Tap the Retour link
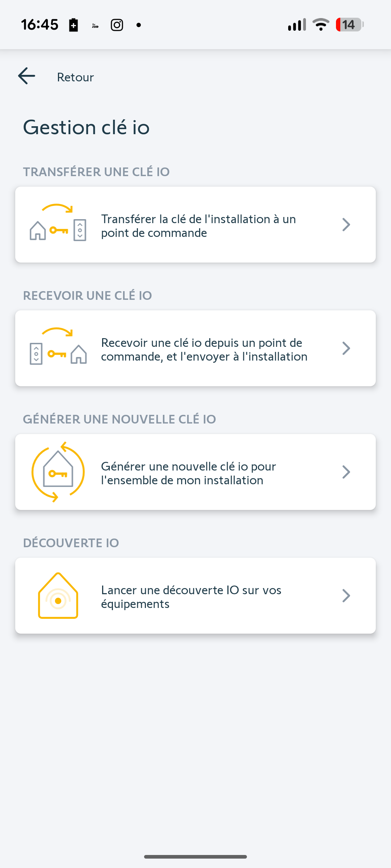391x868 pixels. (x=75, y=77)
